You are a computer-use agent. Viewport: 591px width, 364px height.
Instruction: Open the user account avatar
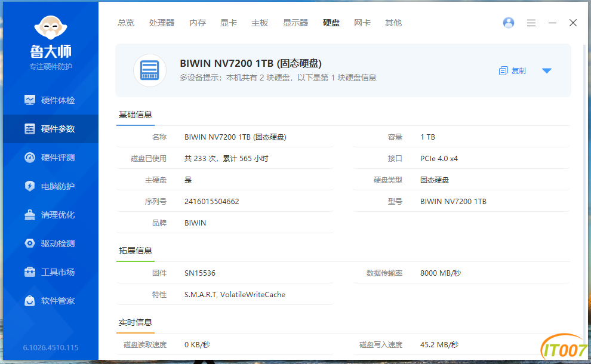(x=508, y=22)
